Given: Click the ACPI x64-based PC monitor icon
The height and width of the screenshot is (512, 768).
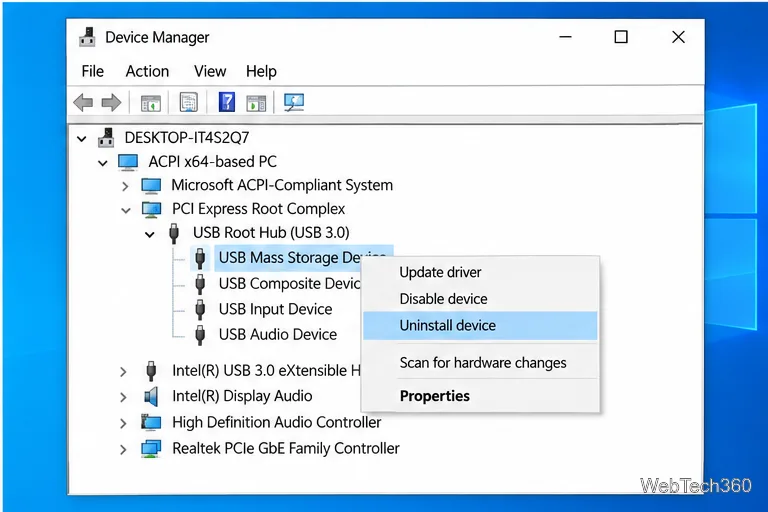Looking at the screenshot, I should (x=128, y=162).
